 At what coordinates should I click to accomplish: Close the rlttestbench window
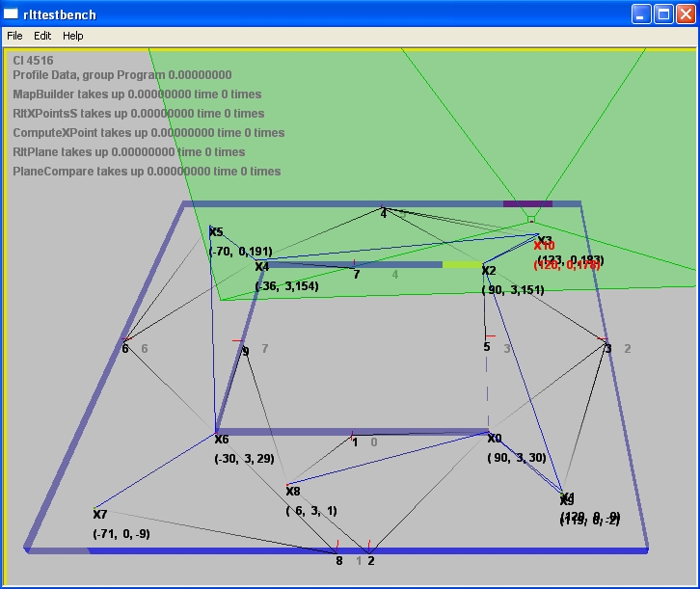(x=685, y=14)
